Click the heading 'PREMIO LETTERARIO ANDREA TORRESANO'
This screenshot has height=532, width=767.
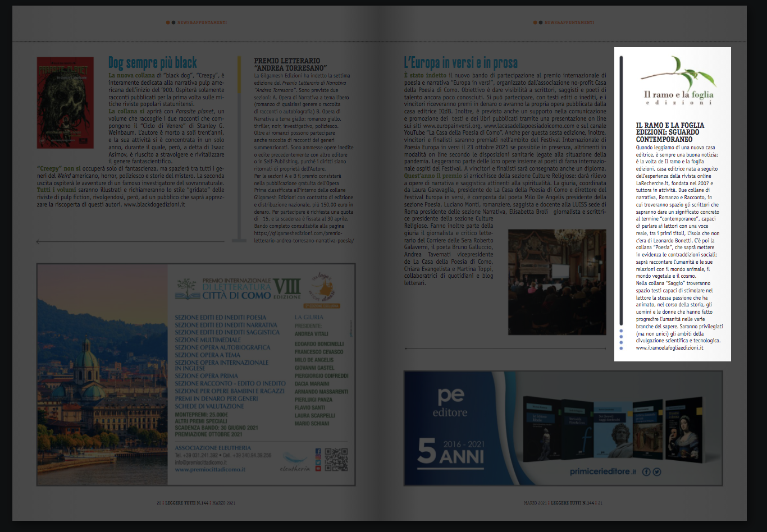[290, 64]
